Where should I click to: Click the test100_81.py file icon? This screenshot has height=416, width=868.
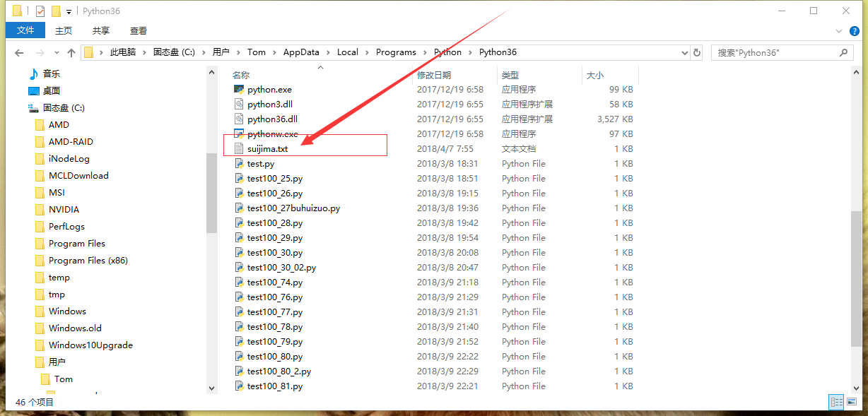(x=239, y=386)
